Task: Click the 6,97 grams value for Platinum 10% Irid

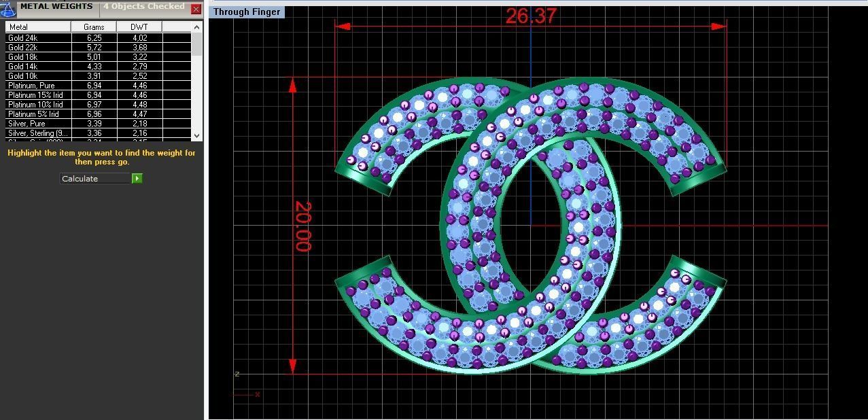Action: tap(94, 105)
